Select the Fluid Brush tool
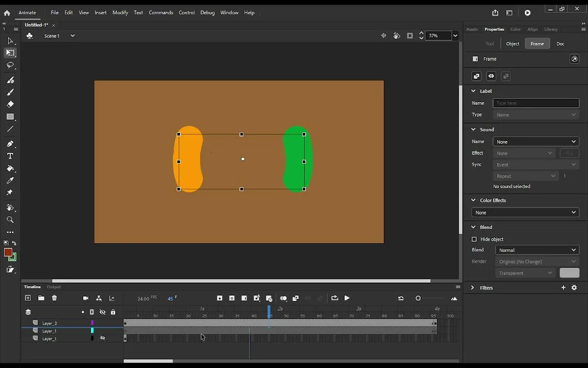This screenshot has height=368, width=588. click(x=10, y=80)
